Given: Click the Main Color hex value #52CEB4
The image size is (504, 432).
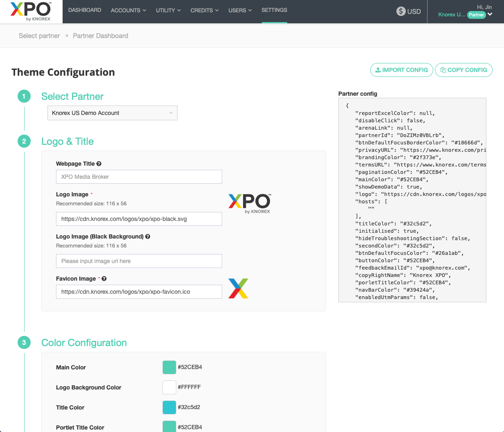Looking at the screenshot, I should click(190, 367).
